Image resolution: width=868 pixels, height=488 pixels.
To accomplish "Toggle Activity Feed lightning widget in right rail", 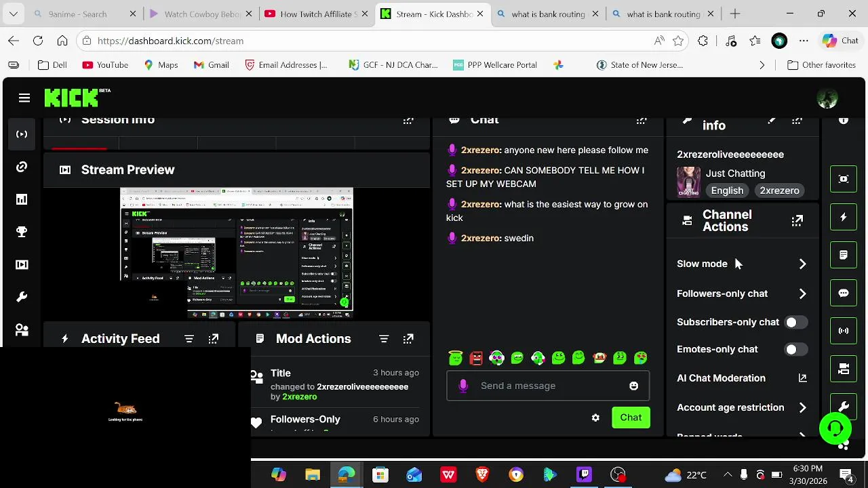I will pyautogui.click(x=844, y=217).
